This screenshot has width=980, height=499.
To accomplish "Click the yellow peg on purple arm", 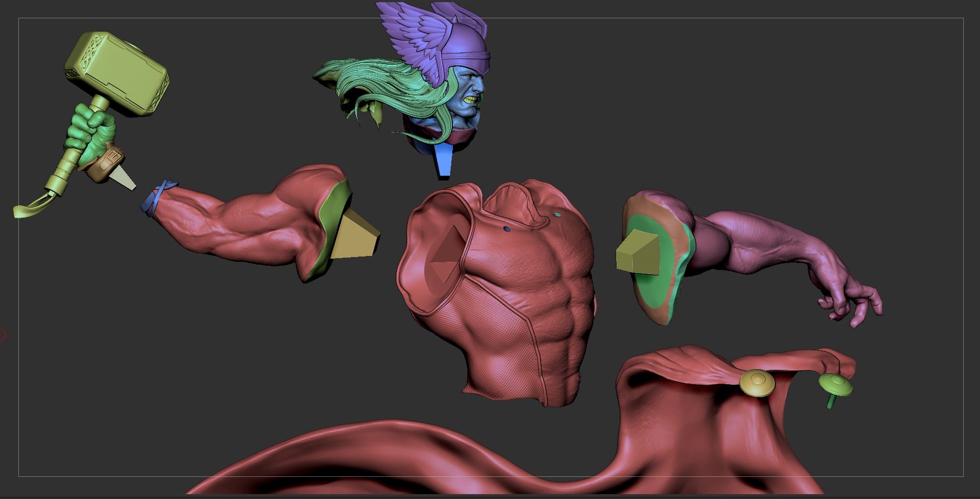I will [x=638, y=252].
